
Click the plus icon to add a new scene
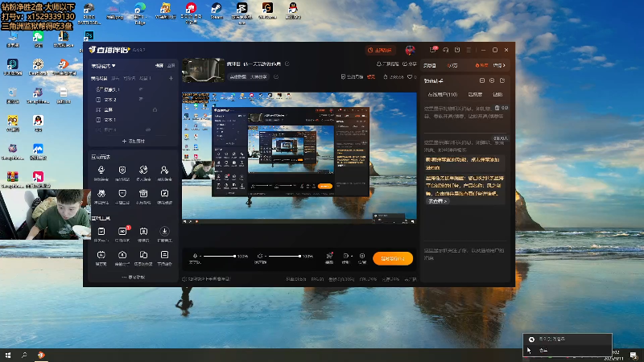171,78
